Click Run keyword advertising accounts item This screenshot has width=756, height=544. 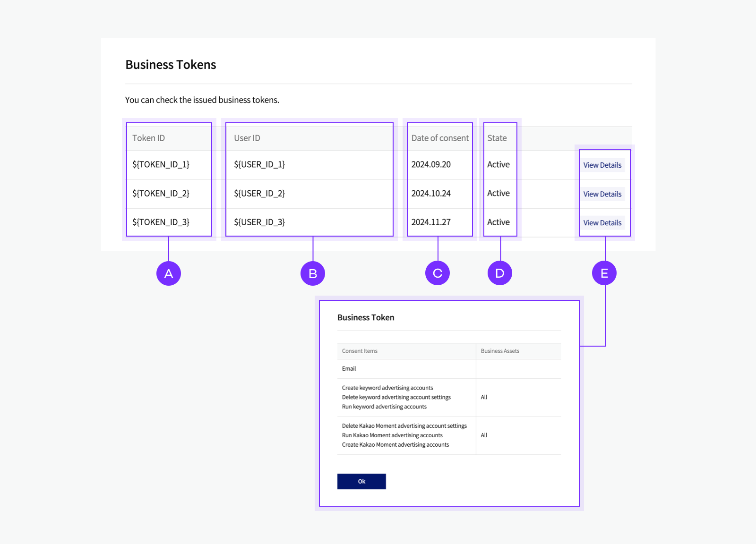coord(384,407)
